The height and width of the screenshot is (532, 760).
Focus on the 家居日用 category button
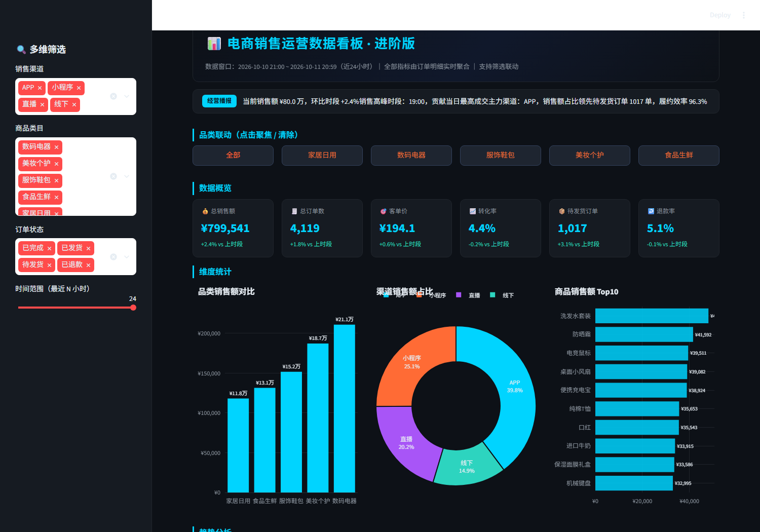(x=322, y=156)
